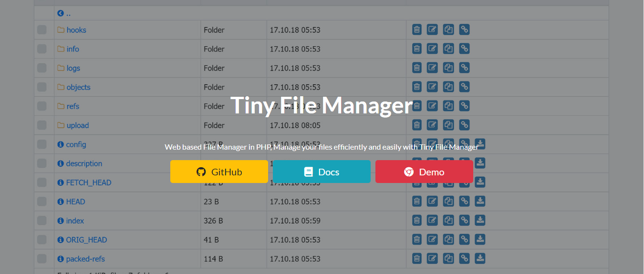Click the Docs button

322,172
